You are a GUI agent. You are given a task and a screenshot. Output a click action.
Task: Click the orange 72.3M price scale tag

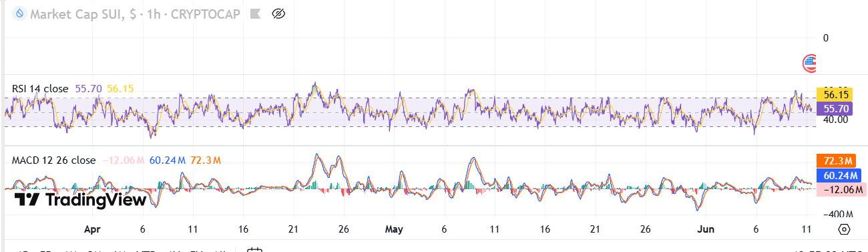pyautogui.click(x=835, y=161)
